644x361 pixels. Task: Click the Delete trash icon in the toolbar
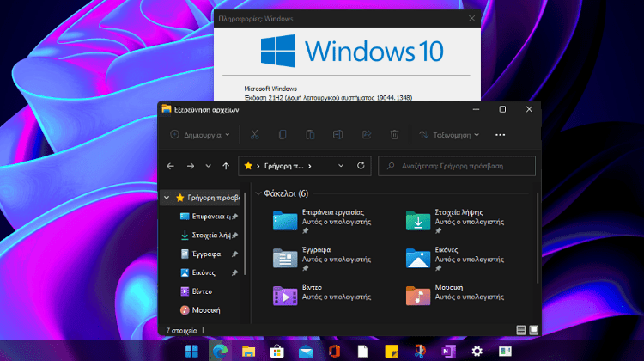click(x=394, y=134)
